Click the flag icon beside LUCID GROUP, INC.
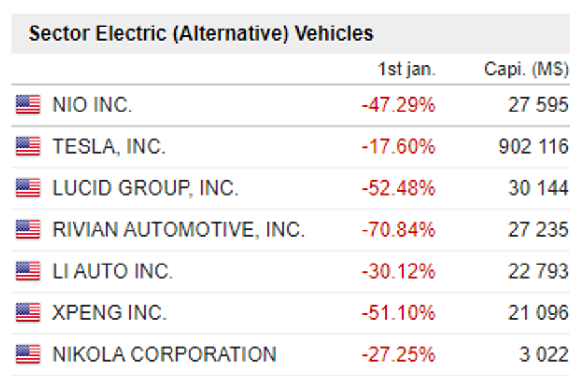Screen dimensions: 588x376 coord(28,188)
